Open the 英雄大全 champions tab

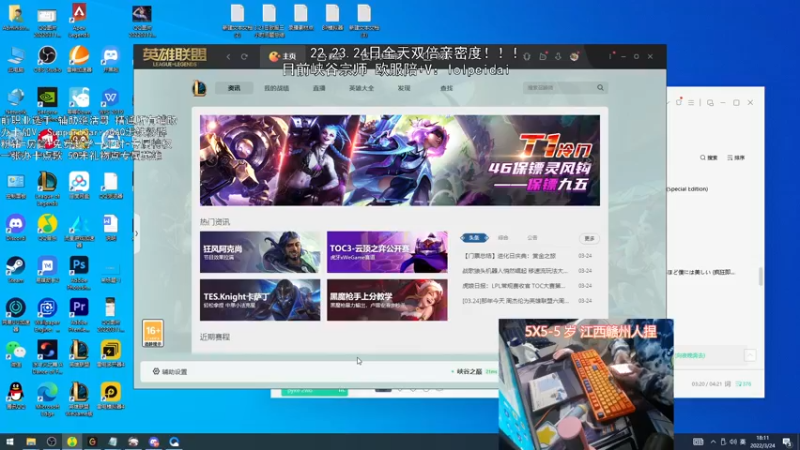[x=361, y=88]
